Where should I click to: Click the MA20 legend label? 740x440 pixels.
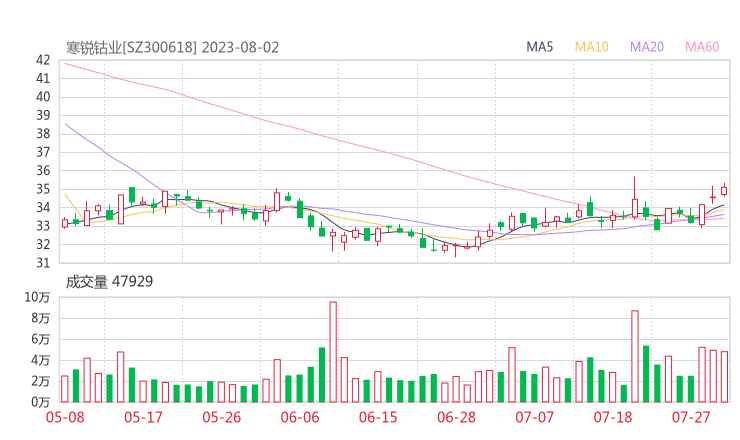647,47
